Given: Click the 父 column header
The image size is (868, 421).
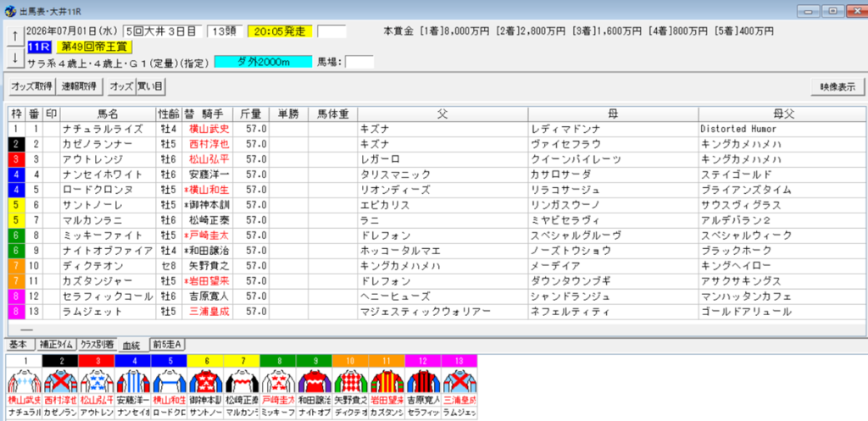Looking at the screenshot, I should [442, 114].
